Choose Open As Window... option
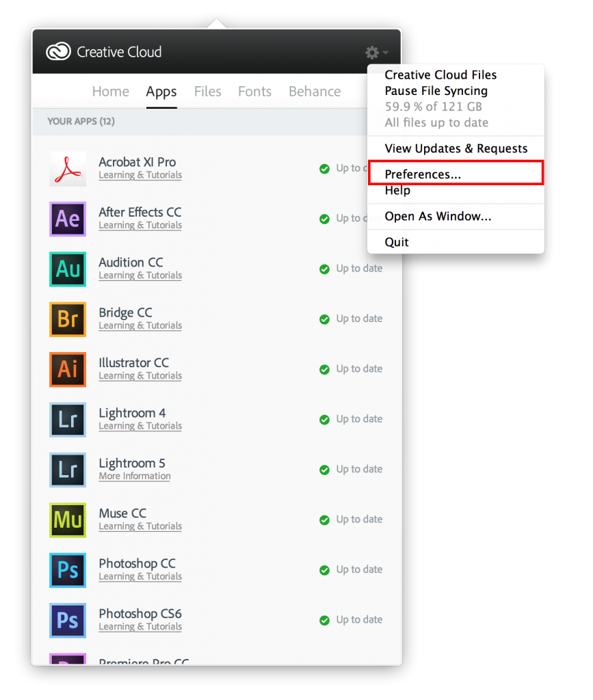593x700 pixels. [x=438, y=217]
